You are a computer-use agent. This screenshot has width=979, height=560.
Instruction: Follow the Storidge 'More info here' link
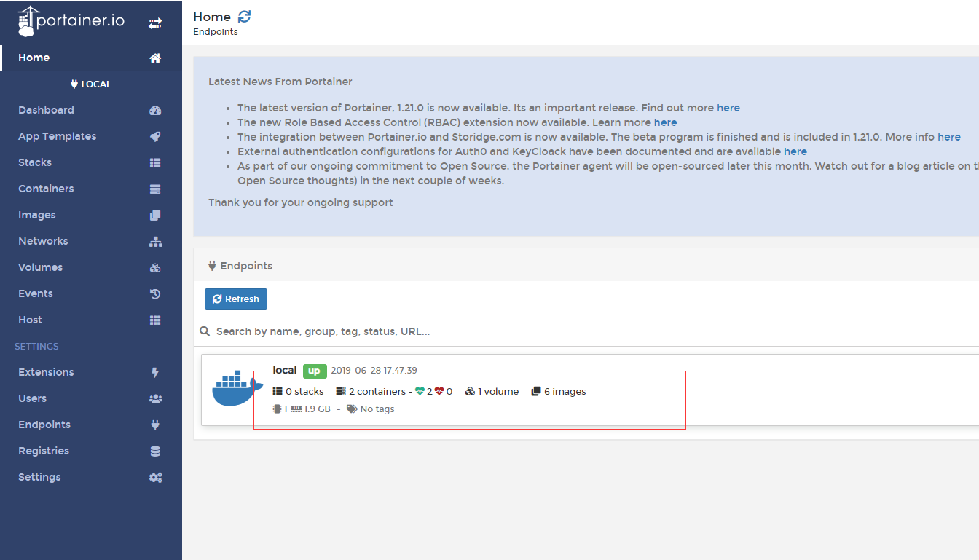point(949,137)
